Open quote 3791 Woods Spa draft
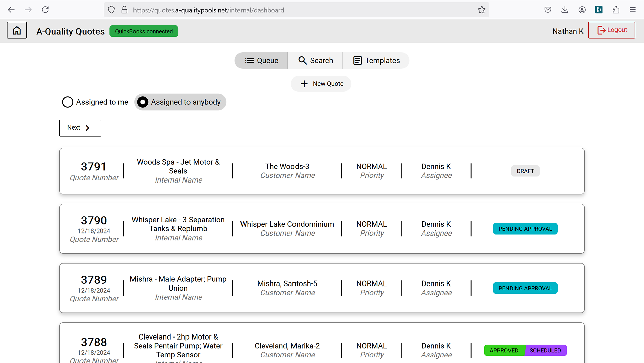The height and width of the screenshot is (363, 644). coord(322,171)
